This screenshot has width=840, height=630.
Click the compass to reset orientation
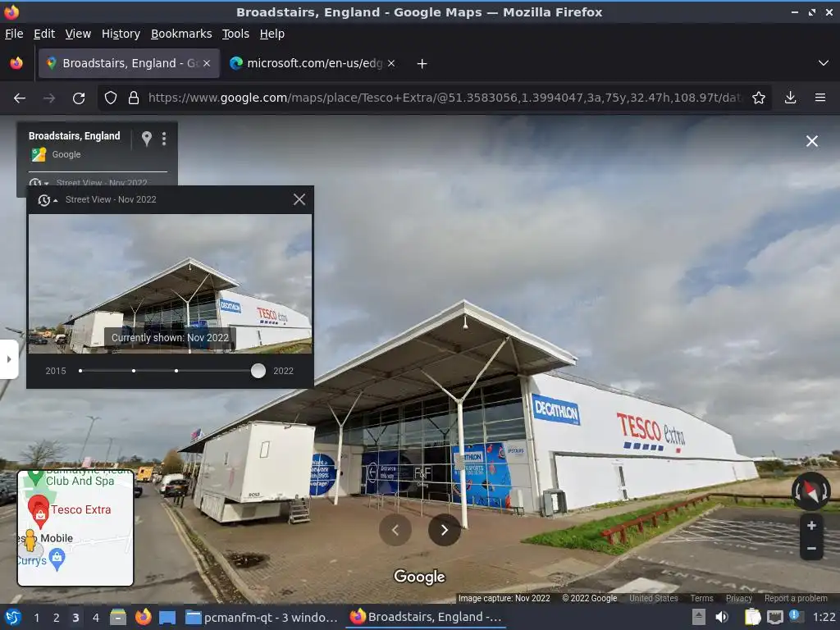[811, 491]
